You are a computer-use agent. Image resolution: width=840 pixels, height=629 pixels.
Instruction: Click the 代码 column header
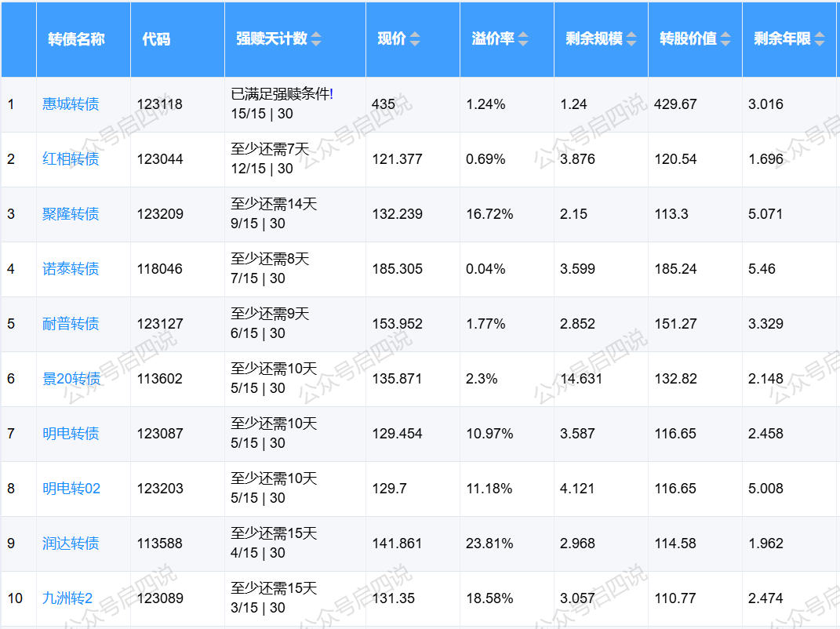156,39
